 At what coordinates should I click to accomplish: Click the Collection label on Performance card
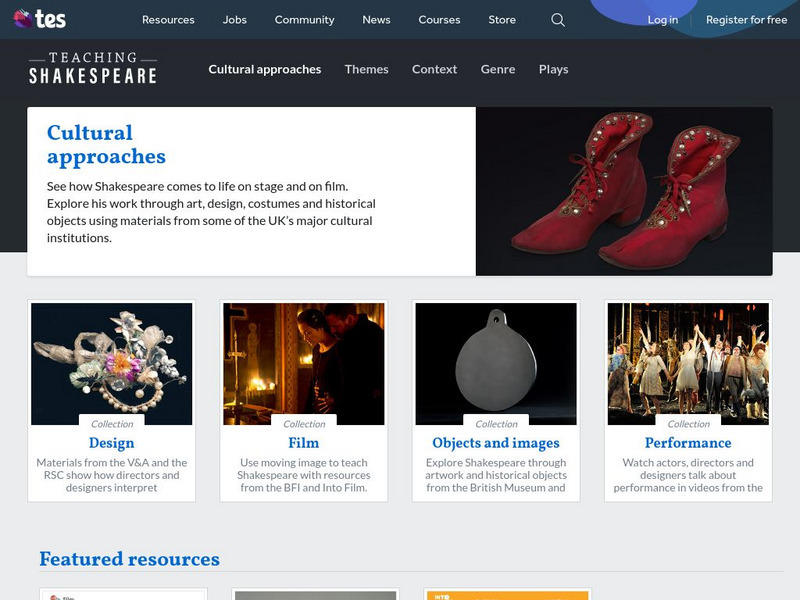tap(689, 424)
